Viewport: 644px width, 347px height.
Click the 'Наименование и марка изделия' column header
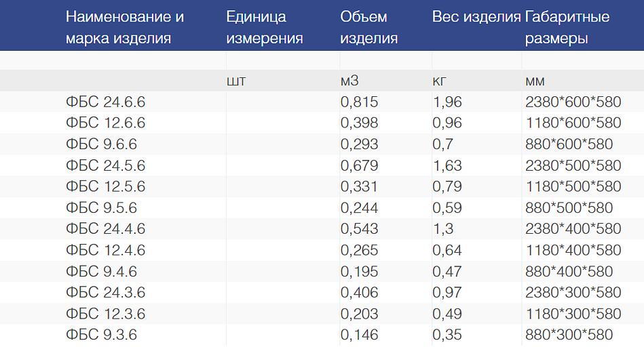pos(125,27)
